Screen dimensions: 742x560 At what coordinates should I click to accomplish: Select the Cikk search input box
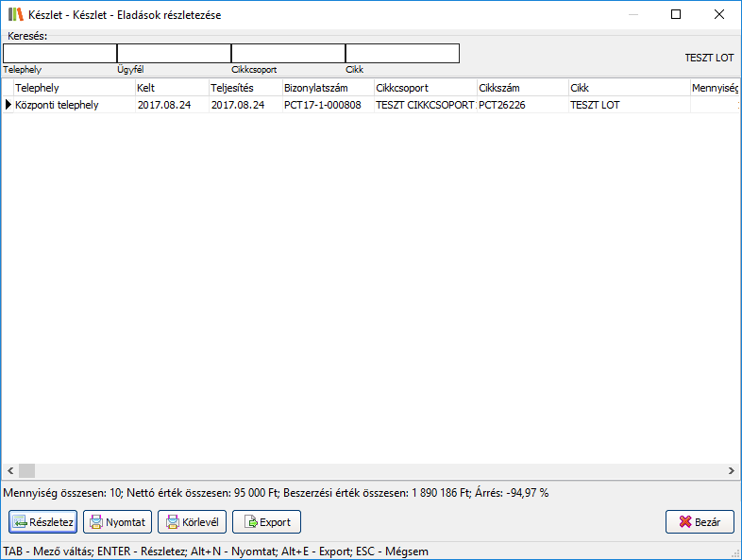pyautogui.click(x=402, y=53)
